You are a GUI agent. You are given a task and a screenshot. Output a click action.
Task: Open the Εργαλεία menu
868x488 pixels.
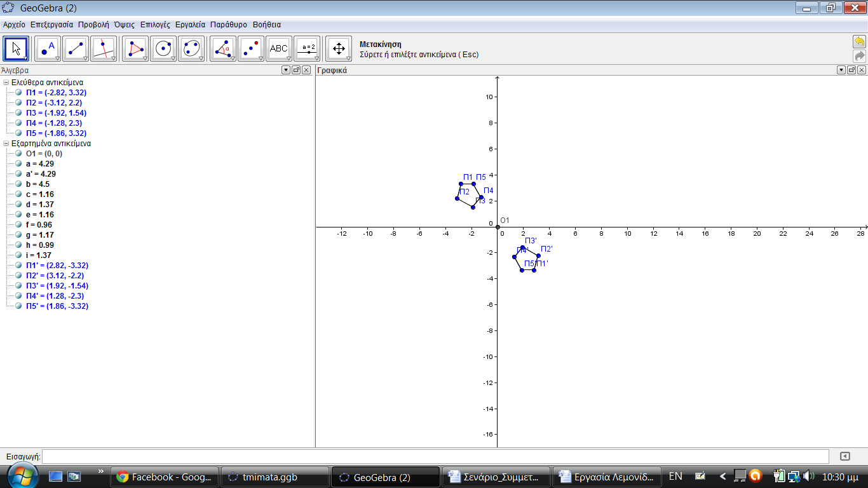(190, 25)
